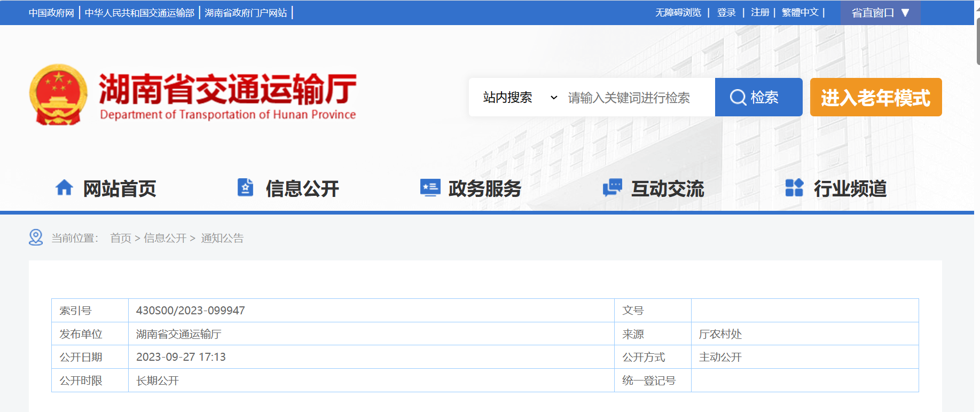Switch to 繁體中文 language
The width and height of the screenshot is (980, 412).
click(799, 13)
